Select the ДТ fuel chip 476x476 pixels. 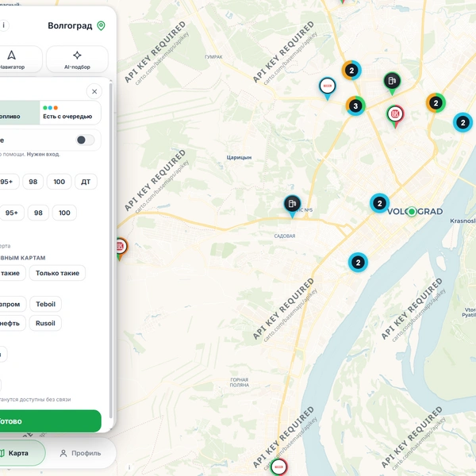click(x=86, y=182)
